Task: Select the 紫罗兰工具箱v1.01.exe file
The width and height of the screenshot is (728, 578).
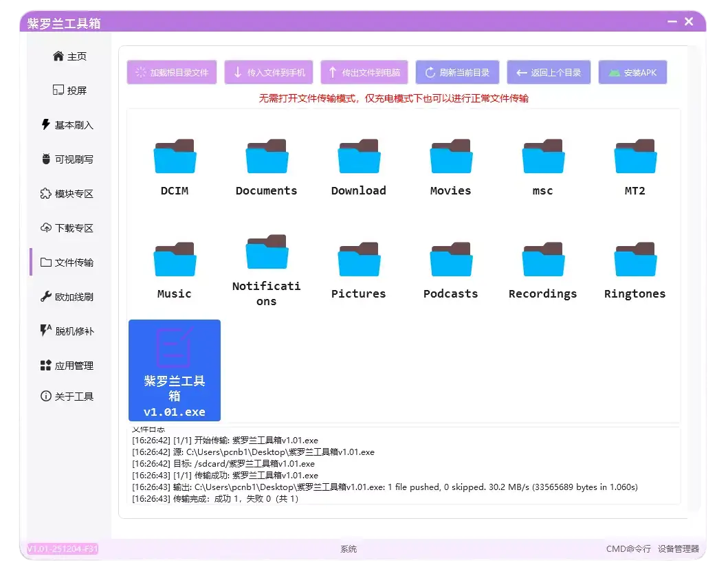Action: tap(174, 369)
